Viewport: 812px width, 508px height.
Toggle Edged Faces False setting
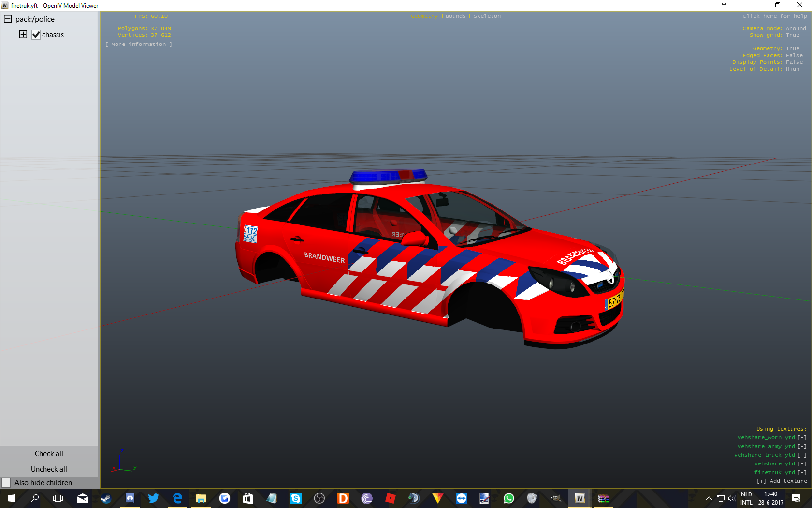tap(773, 56)
